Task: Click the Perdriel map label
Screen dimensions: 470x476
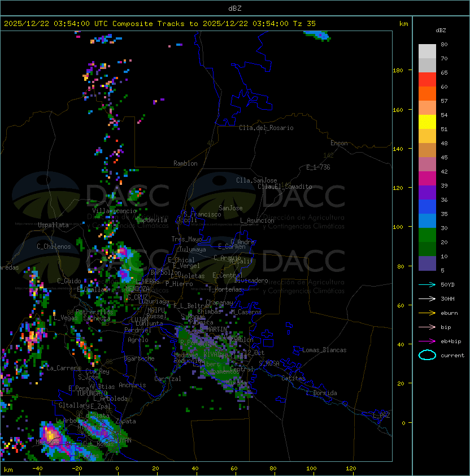Action: coord(138,330)
